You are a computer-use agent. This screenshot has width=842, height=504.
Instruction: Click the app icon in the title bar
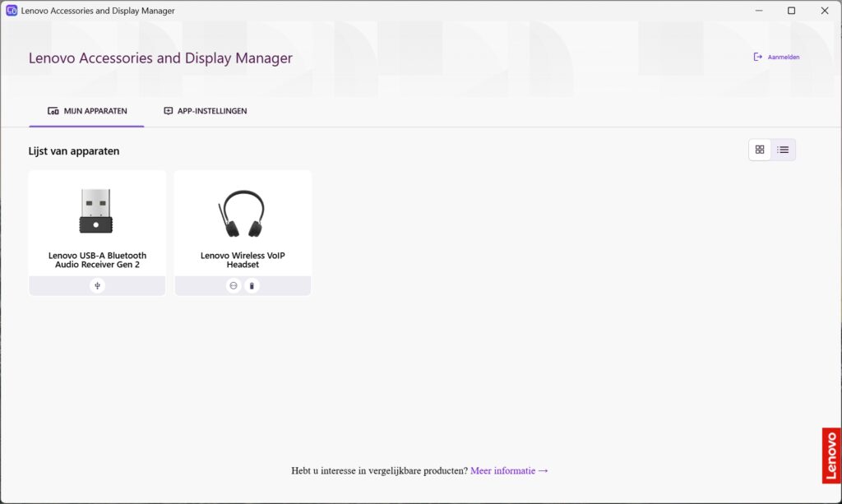(12, 11)
